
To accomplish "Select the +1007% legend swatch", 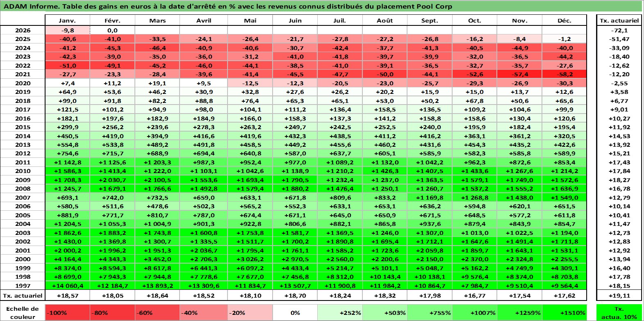I will coord(475,313).
